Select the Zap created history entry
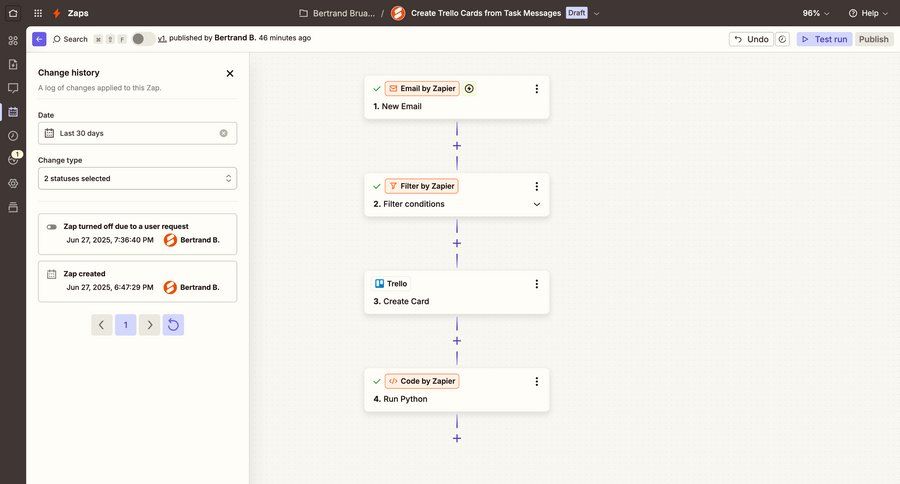 (137, 282)
